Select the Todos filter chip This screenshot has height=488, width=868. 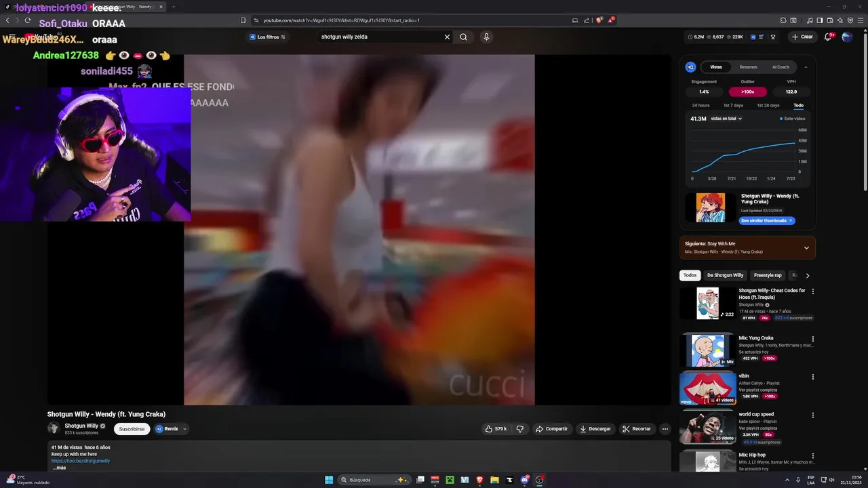click(x=690, y=275)
